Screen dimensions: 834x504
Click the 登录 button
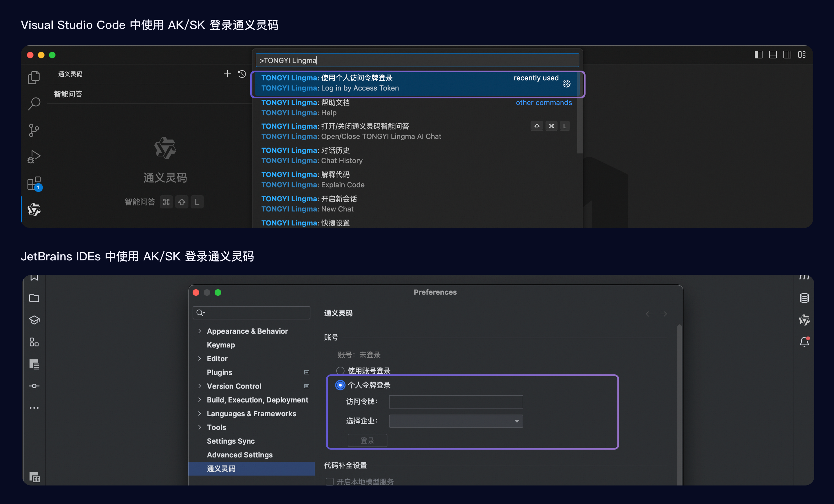click(367, 440)
